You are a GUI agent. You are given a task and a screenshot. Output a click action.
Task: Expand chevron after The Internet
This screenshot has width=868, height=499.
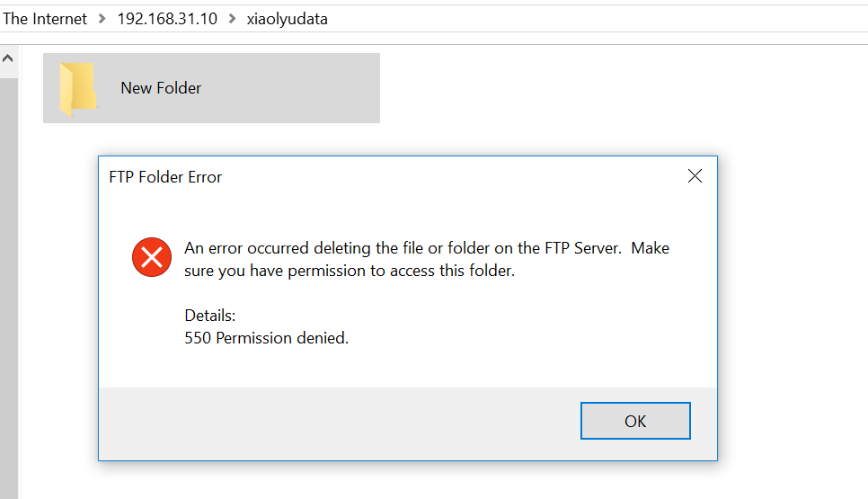pyautogui.click(x=102, y=19)
